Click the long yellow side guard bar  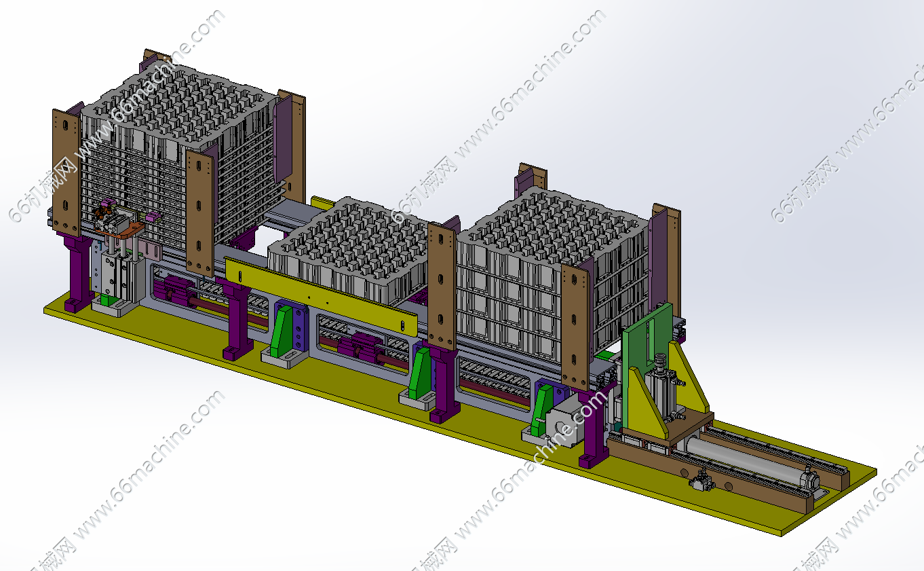(319, 293)
